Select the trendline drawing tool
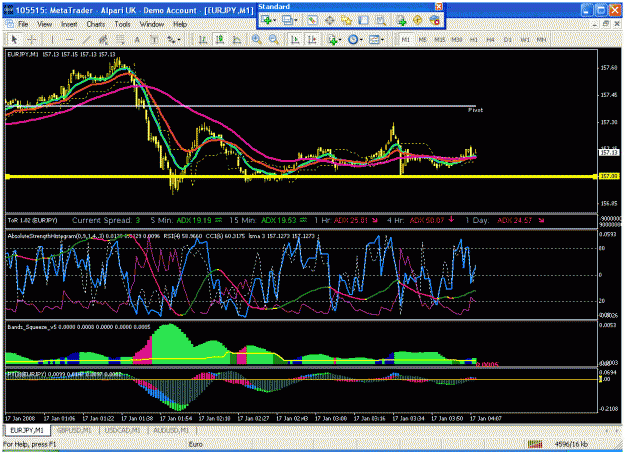Screen dimensions: 625x452 click(86, 39)
